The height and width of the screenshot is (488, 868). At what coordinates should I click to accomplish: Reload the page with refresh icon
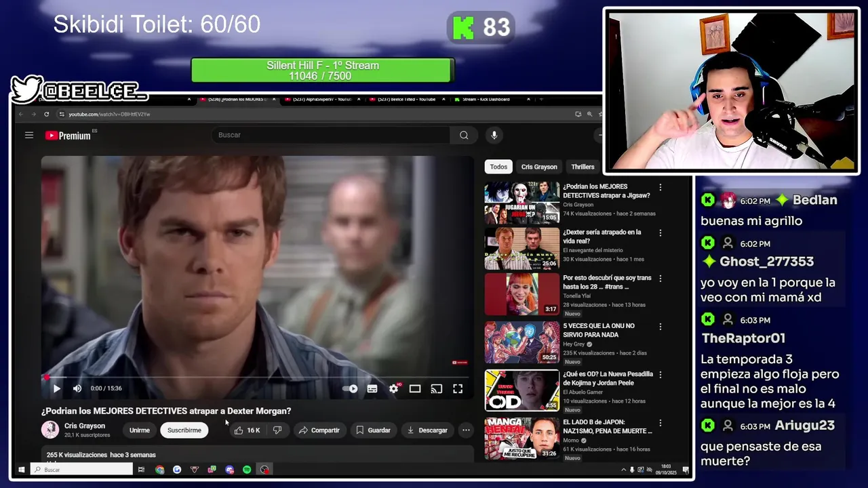46,114
